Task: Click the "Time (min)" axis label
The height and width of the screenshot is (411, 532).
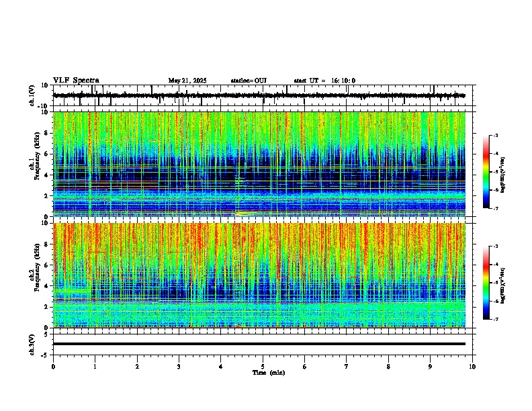Action: click(269, 373)
